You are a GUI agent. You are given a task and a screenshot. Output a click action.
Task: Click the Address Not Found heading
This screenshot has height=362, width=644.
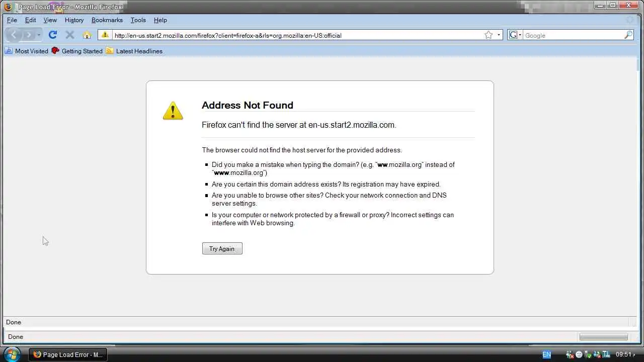(248, 105)
